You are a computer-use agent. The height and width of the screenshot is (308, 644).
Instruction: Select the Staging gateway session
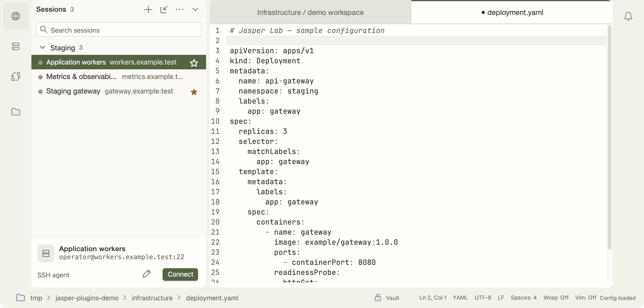tap(119, 91)
